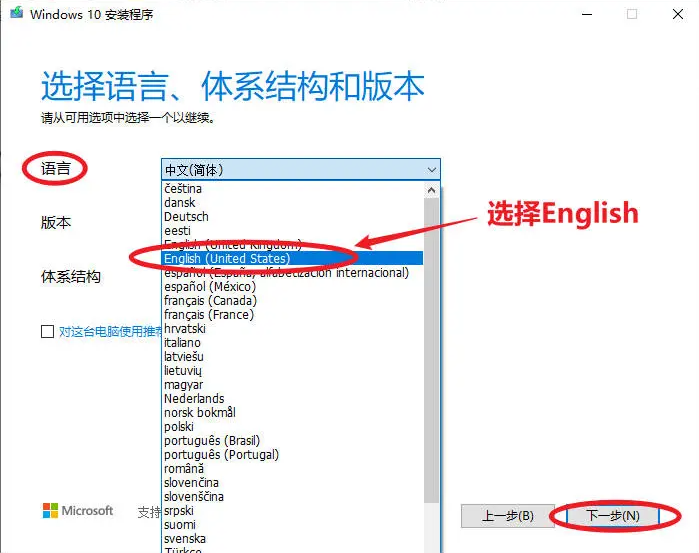The image size is (699, 553).
Task: Select polski in the language list
Action: pos(179,426)
